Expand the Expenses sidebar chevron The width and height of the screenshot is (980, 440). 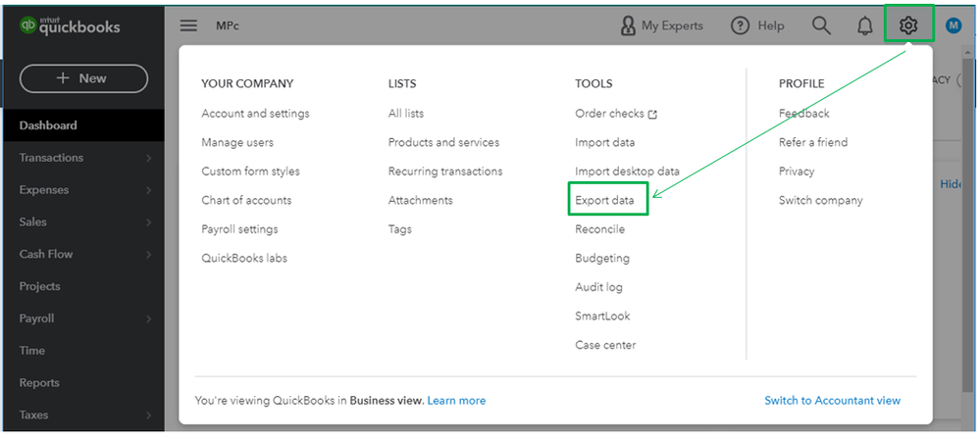point(149,190)
